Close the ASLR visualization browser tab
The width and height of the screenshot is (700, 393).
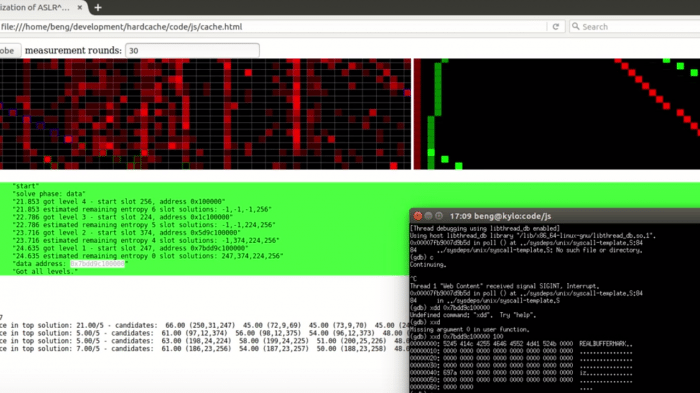(80, 8)
